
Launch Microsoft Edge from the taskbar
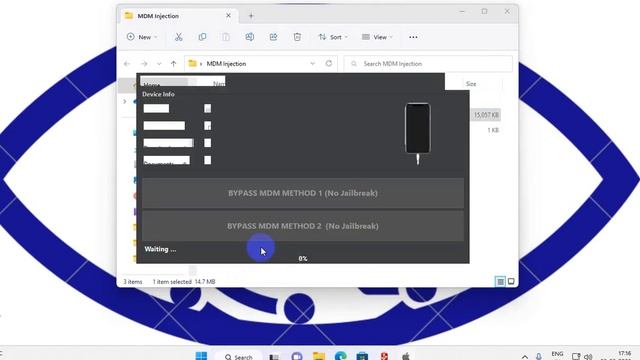[341, 356]
